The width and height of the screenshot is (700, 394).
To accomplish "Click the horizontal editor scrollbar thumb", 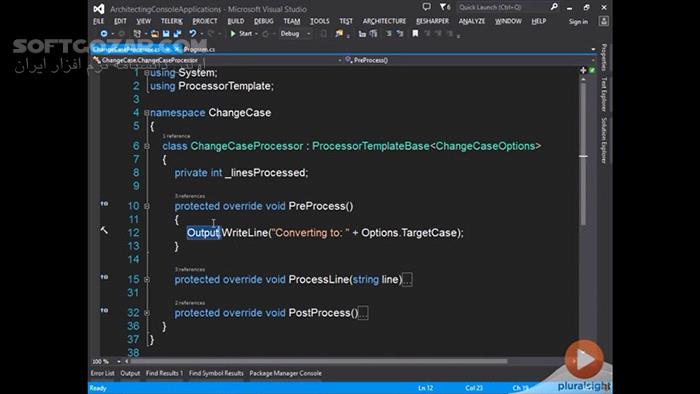I will (x=319, y=361).
